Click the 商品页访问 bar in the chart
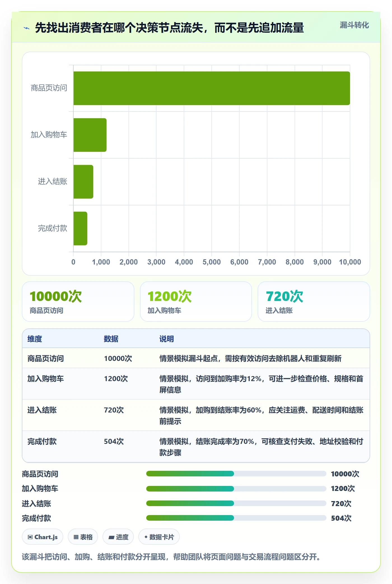Screen dimensions: 392x584 212,88
